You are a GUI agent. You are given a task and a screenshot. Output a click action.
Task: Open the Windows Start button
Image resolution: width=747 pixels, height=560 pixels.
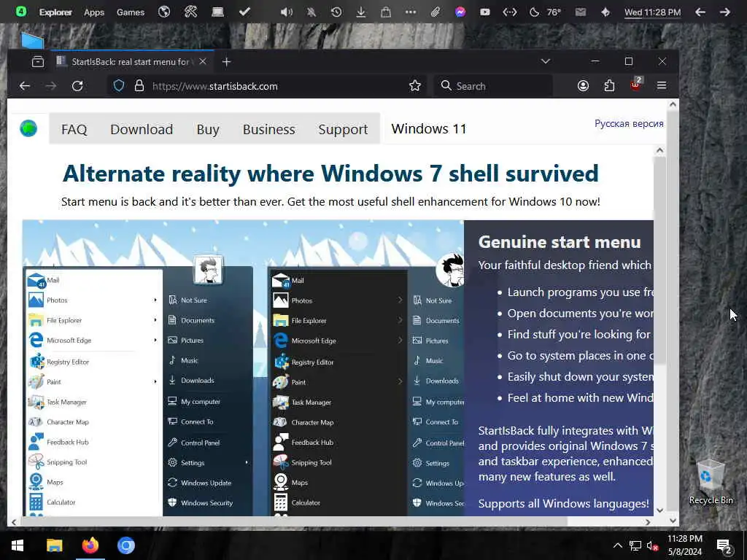[x=18, y=545]
